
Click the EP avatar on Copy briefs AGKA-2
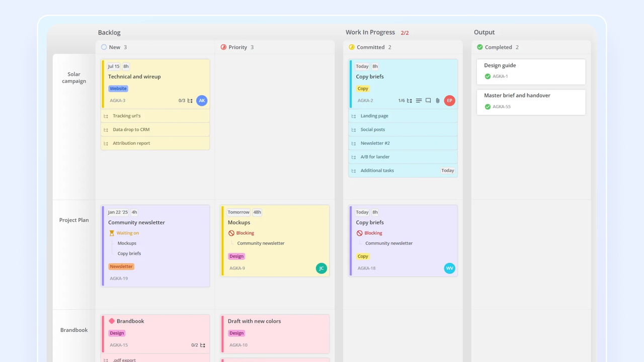click(x=449, y=101)
